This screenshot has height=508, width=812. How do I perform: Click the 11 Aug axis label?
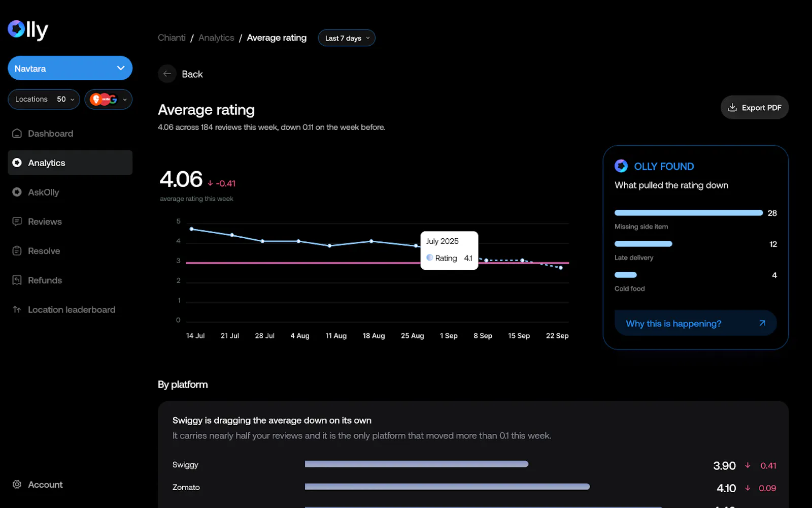point(336,336)
